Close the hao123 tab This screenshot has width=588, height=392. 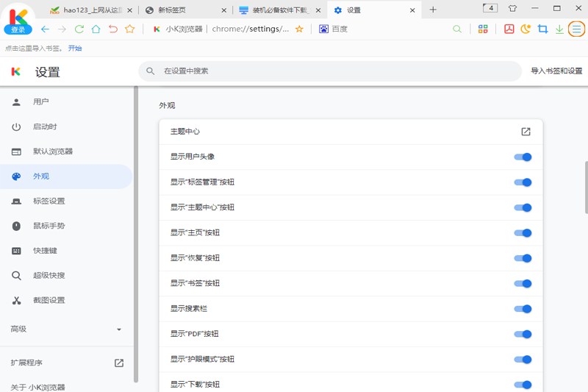pos(130,10)
